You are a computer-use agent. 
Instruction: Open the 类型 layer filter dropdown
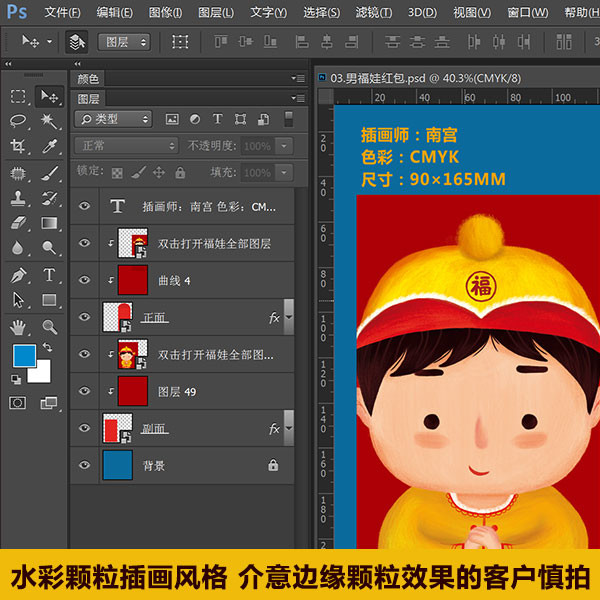113,119
